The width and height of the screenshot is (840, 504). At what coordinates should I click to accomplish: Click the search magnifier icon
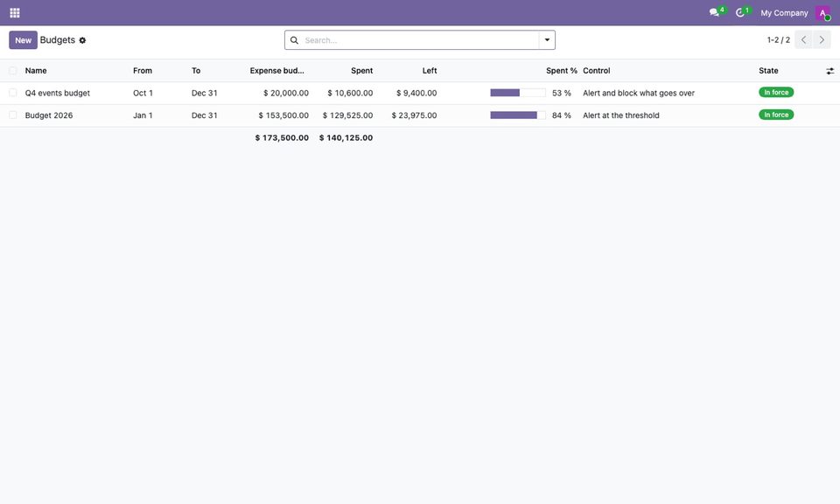point(294,40)
